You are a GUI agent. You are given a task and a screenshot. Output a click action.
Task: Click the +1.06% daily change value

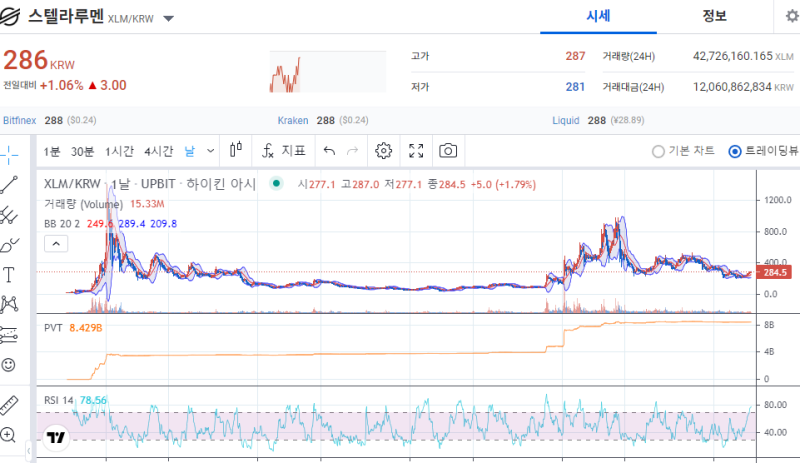click(x=61, y=85)
